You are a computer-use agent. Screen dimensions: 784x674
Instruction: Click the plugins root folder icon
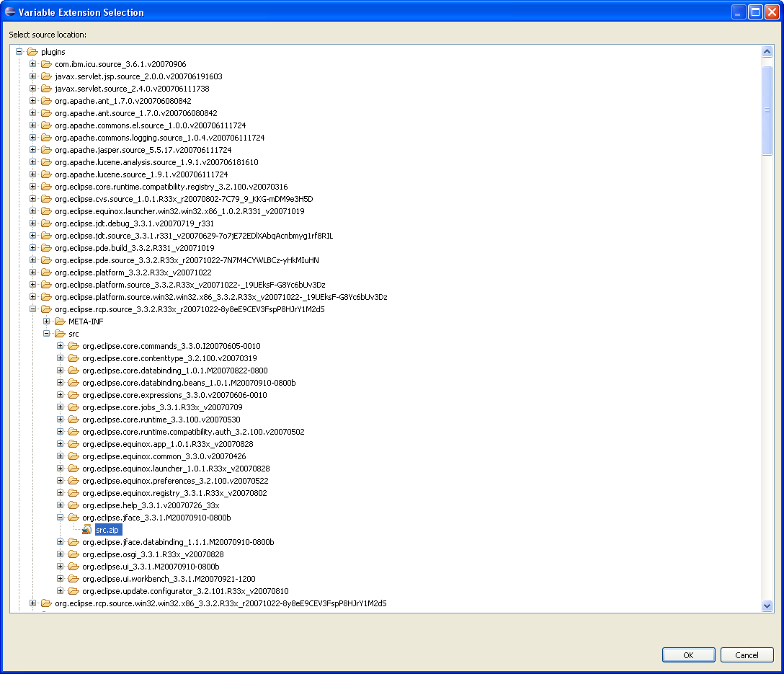[x=33, y=51]
